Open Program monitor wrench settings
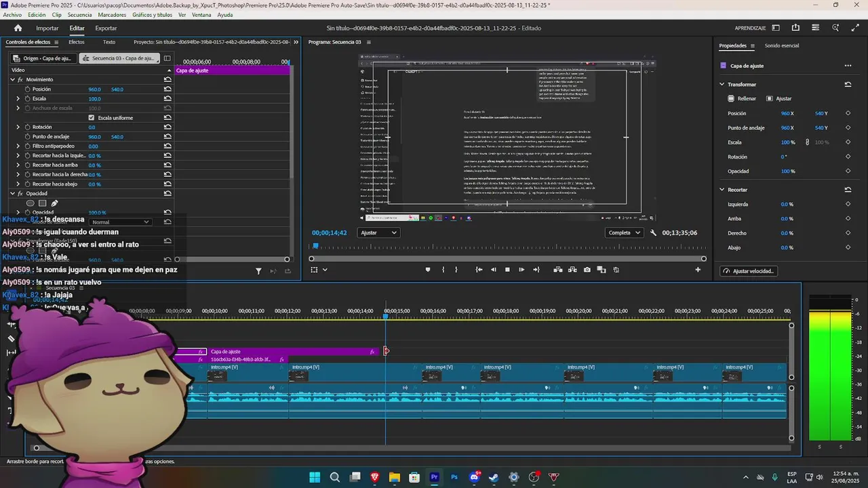 point(653,232)
